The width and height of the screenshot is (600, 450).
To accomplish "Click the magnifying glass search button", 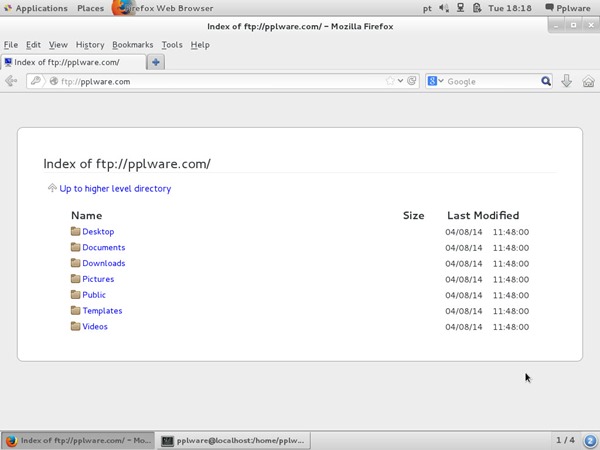I will pyautogui.click(x=546, y=81).
